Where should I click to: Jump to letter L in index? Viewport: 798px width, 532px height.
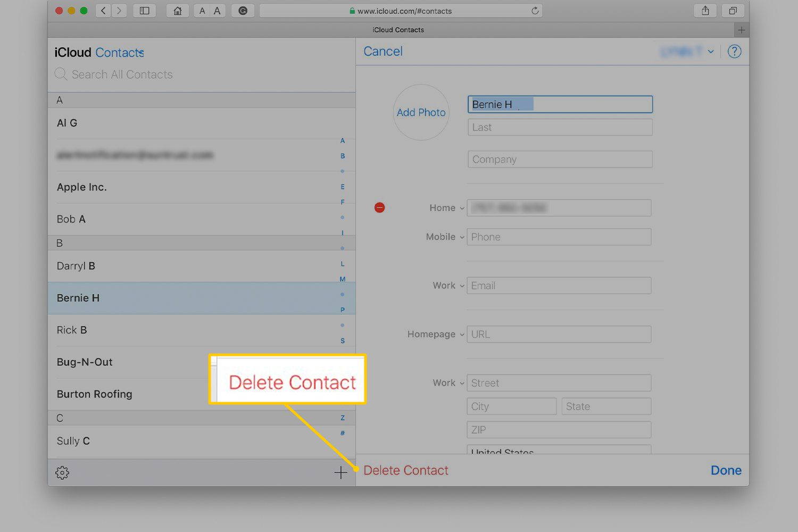(343, 264)
